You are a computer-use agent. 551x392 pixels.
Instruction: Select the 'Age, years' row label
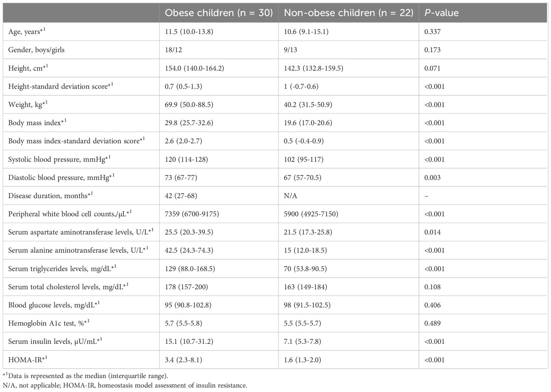click(x=27, y=31)
